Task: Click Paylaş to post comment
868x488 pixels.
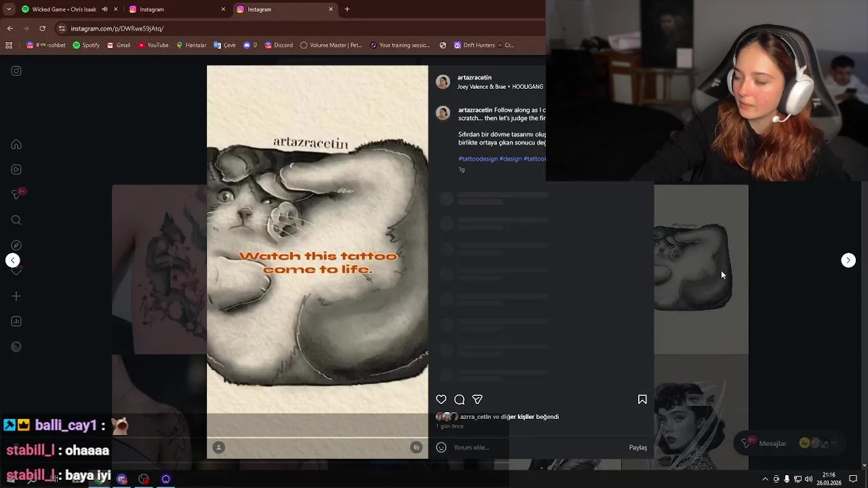Action: (637, 447)
